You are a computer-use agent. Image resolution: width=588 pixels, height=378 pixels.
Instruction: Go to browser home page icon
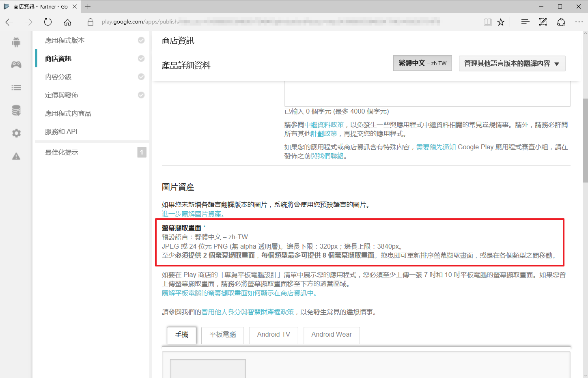tap(67, 22)
